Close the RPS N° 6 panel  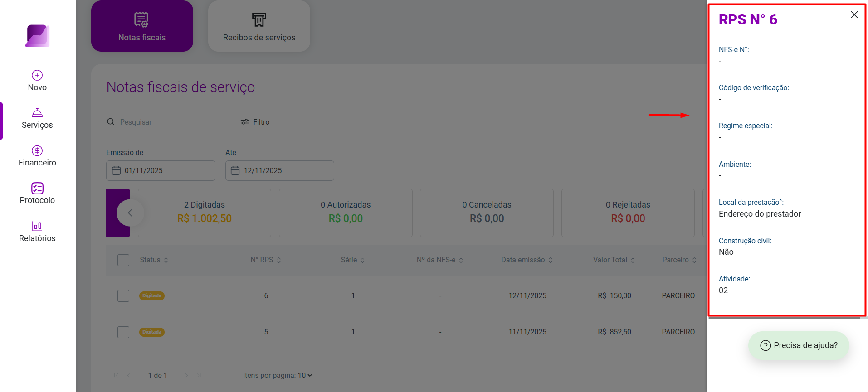(854, 15)
